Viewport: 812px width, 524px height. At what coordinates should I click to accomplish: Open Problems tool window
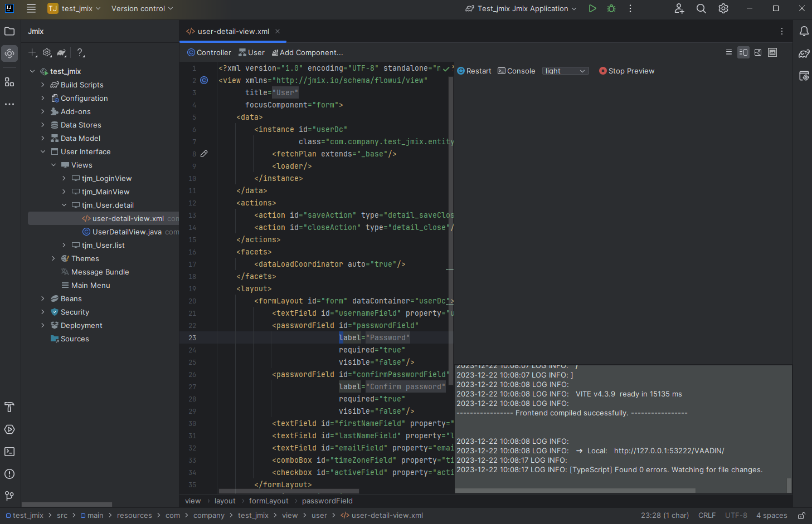(9, 474)
